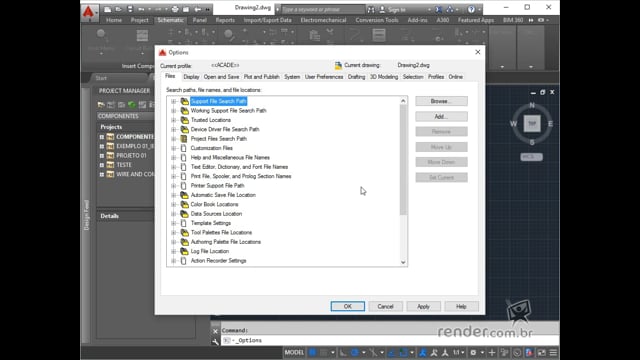Click the Plot printer icon in quick access toolbar

(x=175, y=9)
